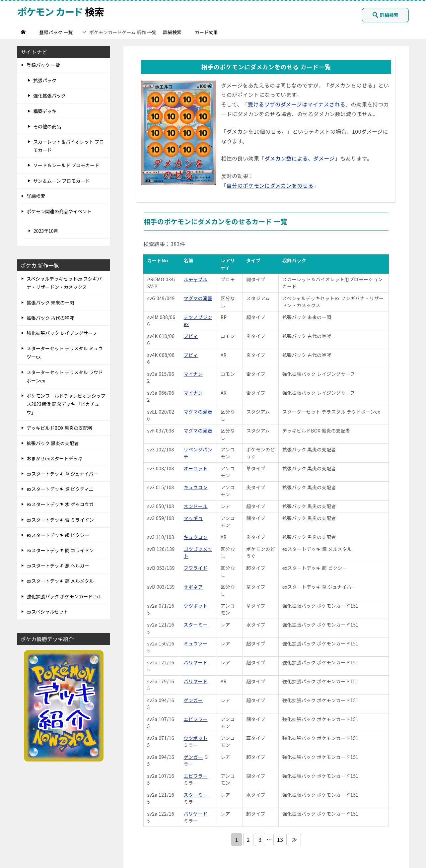
Task: Go to results page 3
Action: (260, 839)
